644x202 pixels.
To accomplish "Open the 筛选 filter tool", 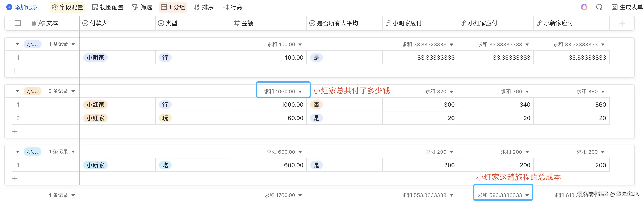I will (x=142, y=7).
